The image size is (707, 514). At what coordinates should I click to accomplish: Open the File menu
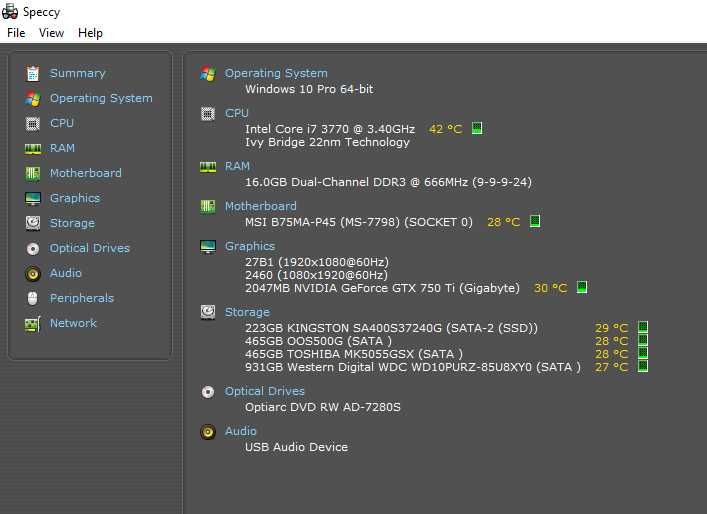pos(16,33)
